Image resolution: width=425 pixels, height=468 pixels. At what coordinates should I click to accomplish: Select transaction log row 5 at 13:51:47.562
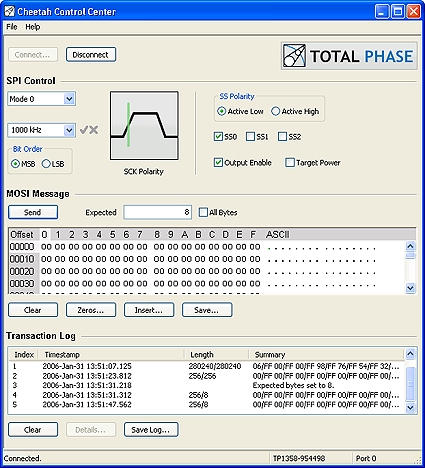tap(206, 405)
